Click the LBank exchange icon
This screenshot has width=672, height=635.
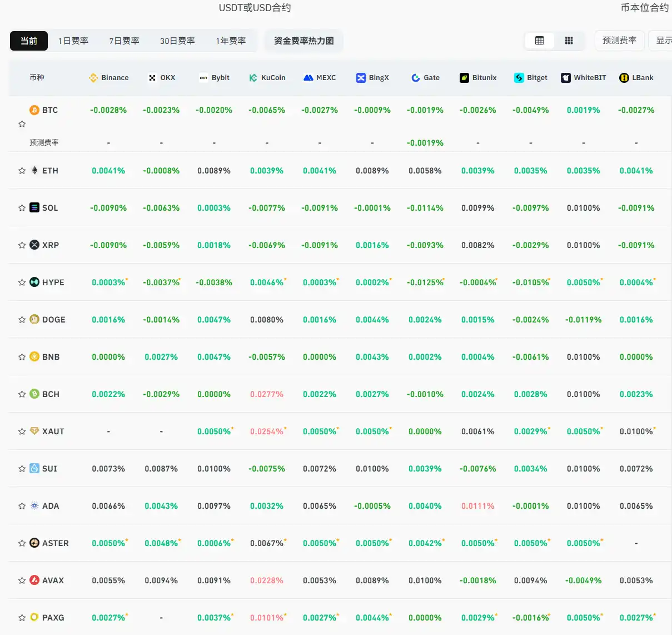623,77
